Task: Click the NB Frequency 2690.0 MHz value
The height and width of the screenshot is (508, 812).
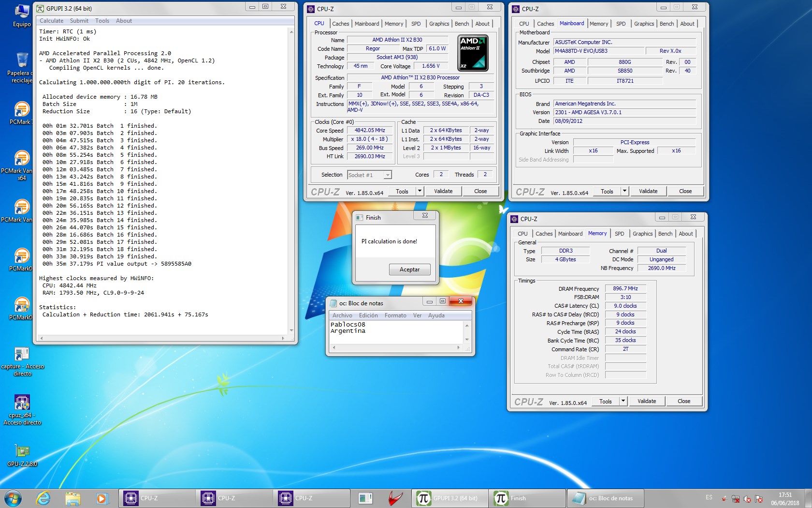Action: pyautogui.click(x=661, y=268)
